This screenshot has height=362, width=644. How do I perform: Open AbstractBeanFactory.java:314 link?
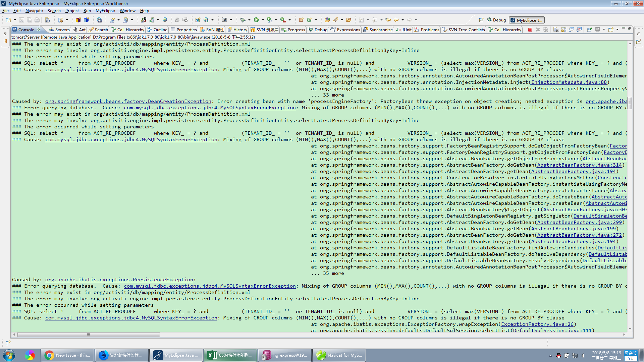click(580, 165)
